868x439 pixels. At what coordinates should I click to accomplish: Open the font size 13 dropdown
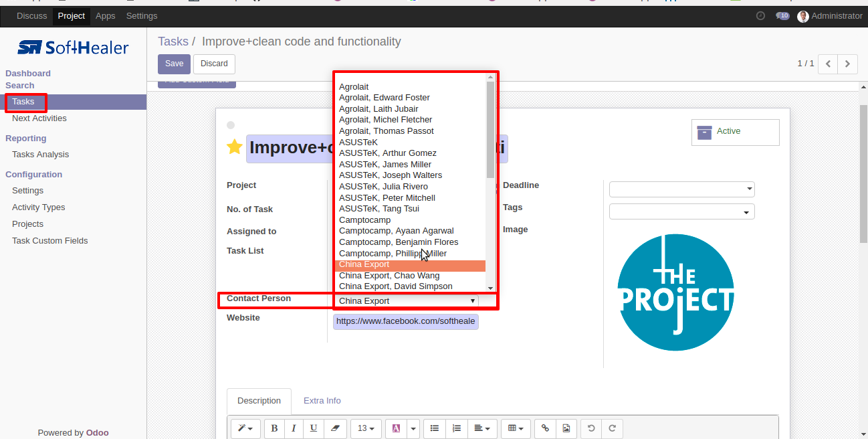(x=366, y=428)
